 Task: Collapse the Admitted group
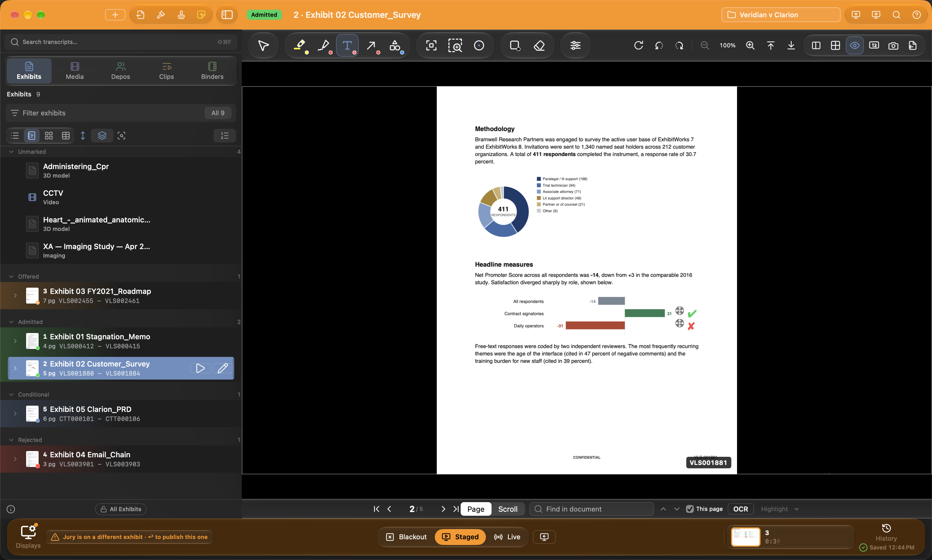[11, 322]
